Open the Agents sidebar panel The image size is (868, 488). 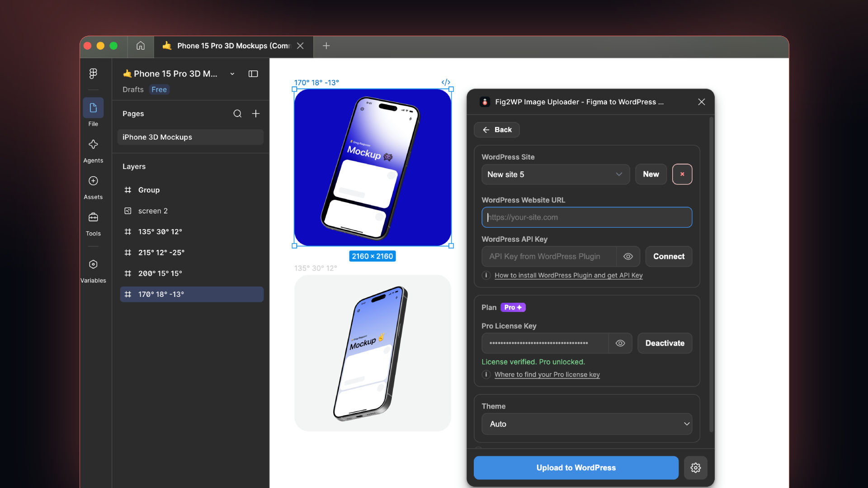tap(93, 145)
